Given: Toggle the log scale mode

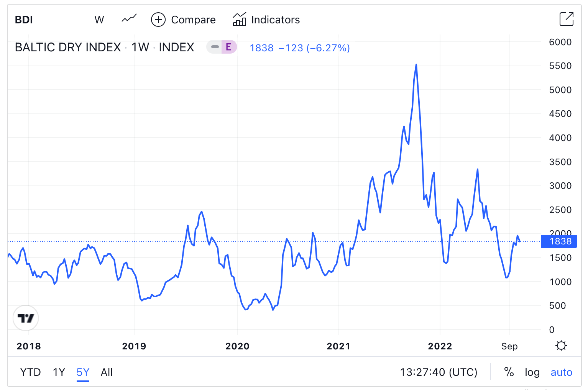Looking at the screenshot, I should coord(532,372).
